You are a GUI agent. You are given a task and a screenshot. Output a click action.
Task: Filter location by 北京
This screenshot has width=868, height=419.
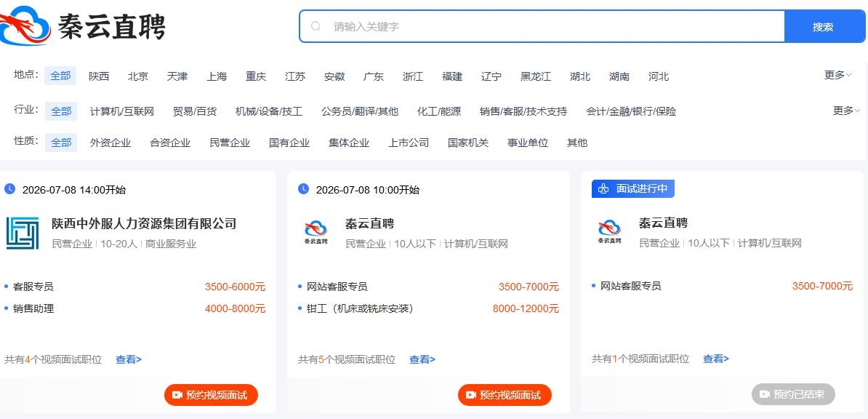click(x=138, y=76)
